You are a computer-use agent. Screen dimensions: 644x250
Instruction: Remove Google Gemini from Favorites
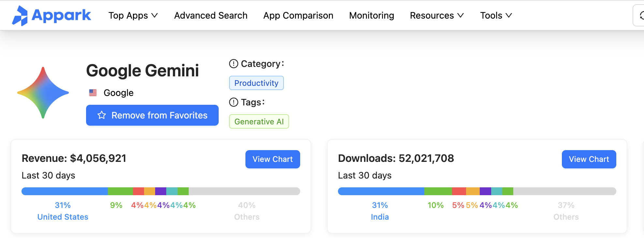click(152, 115)
